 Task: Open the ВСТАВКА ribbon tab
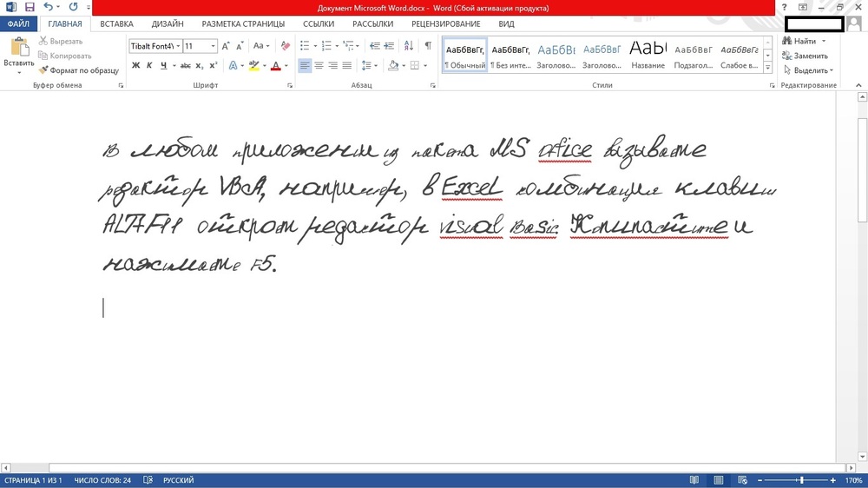[x=117, y=24]
